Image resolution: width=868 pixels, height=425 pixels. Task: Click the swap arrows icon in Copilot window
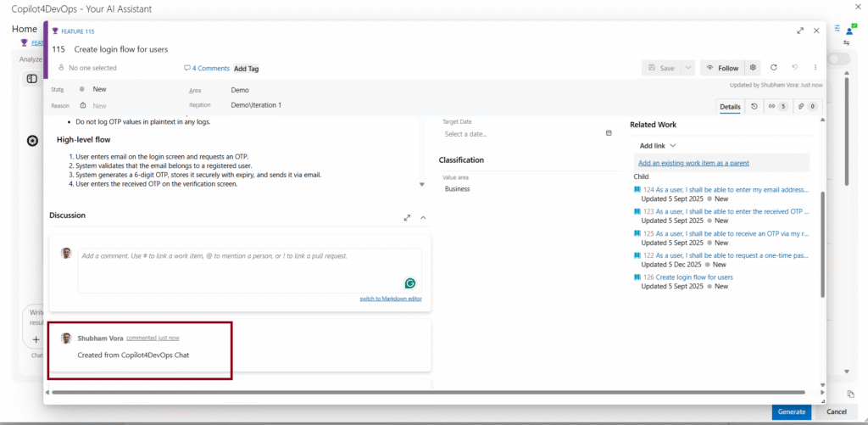(x=847, y=42)
